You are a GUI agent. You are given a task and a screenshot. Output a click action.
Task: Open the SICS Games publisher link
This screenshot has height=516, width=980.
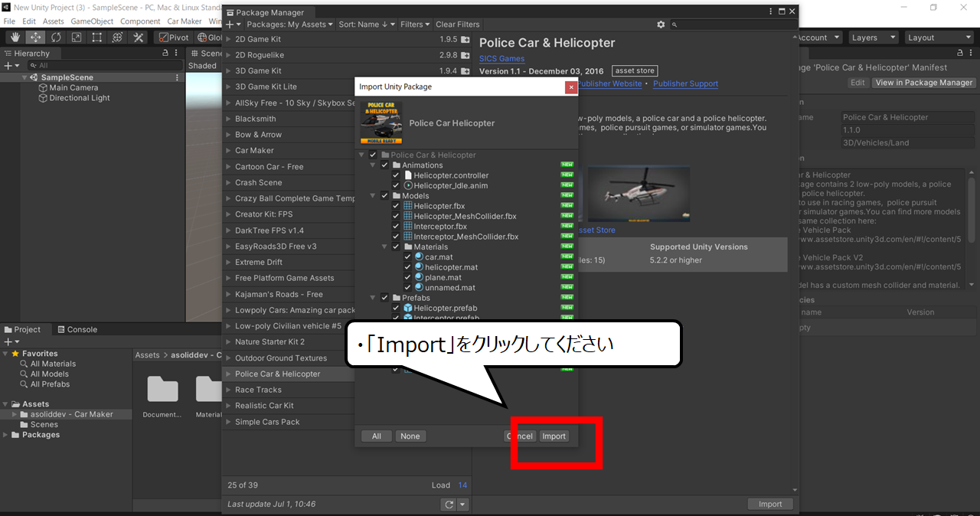pos(502,58)
